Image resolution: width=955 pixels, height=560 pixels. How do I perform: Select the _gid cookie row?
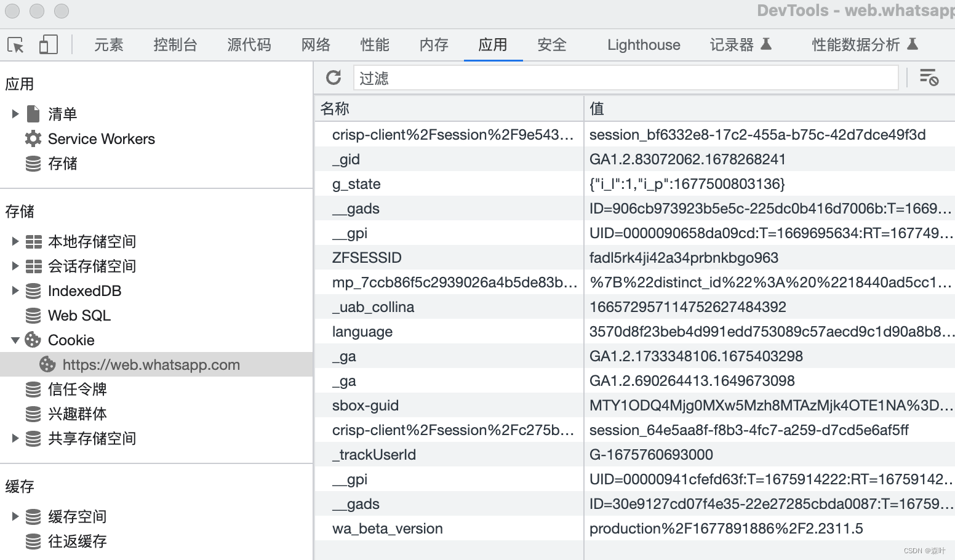point(634,159)
